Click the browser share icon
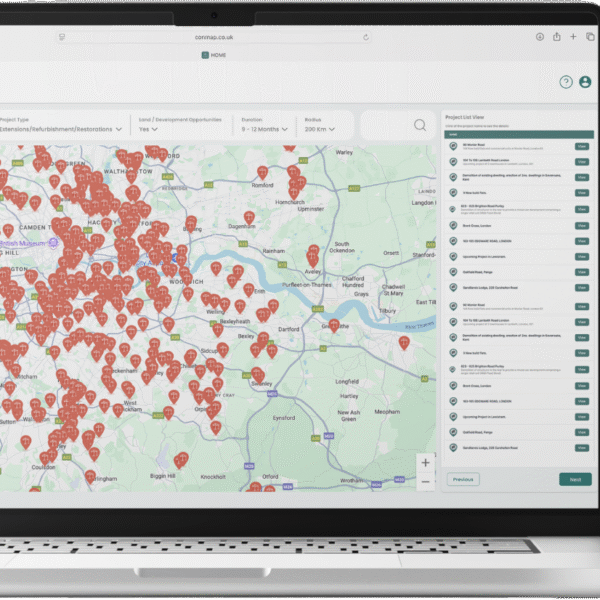Viewport: 600px width, 600px height. click(x=556, y=37)
